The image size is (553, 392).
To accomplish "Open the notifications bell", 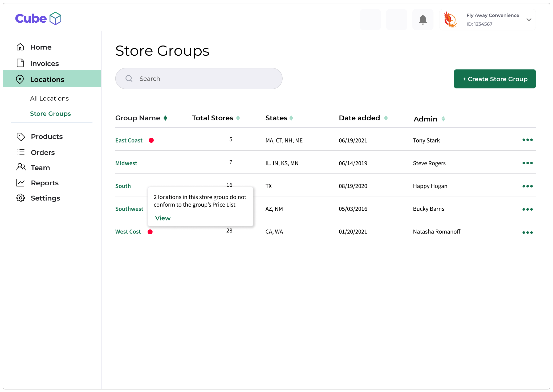I will tap(423, 20).
